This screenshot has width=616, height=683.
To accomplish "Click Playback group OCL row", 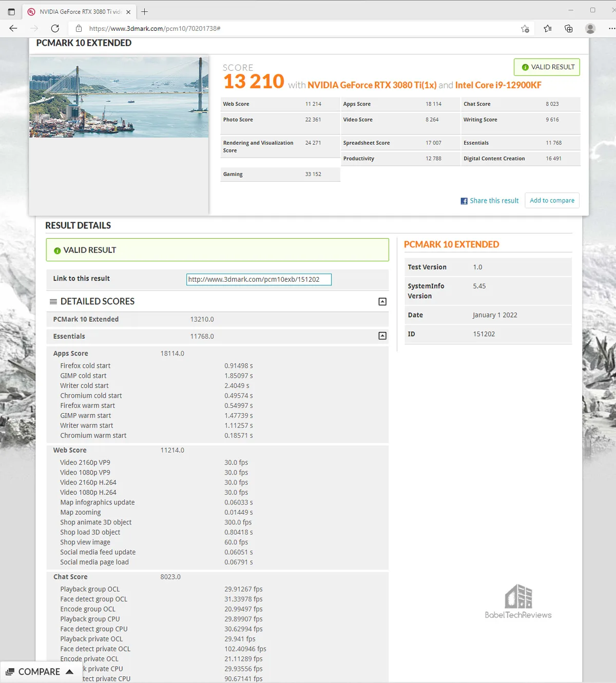I will point(217,589).
